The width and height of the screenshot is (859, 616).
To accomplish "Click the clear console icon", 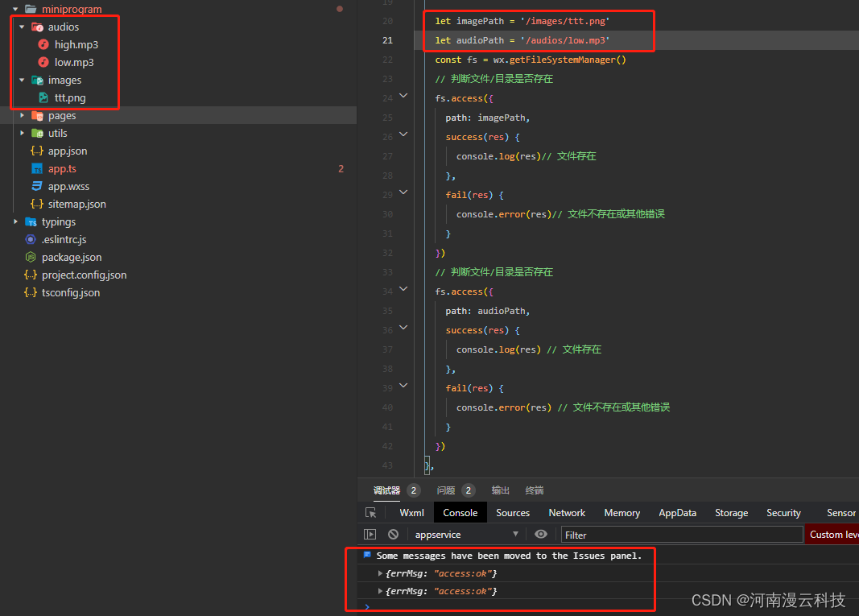I will pos(393,535).
